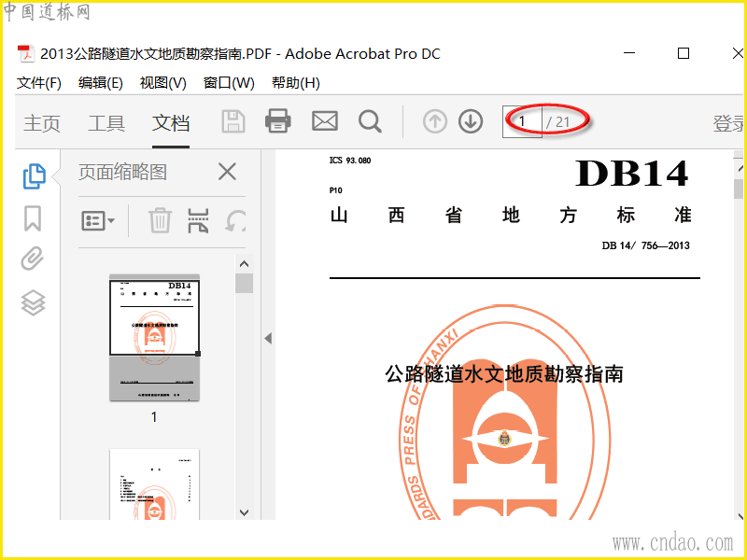Click the thumbnail panel scrollbar handle
Image resolution: width=747 pixels, height=560 pixels.
tap(245, 283)
